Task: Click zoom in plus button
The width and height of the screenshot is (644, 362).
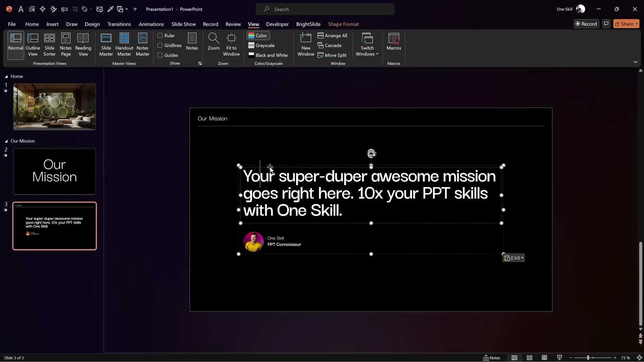Action: click(x=615, y=358)
